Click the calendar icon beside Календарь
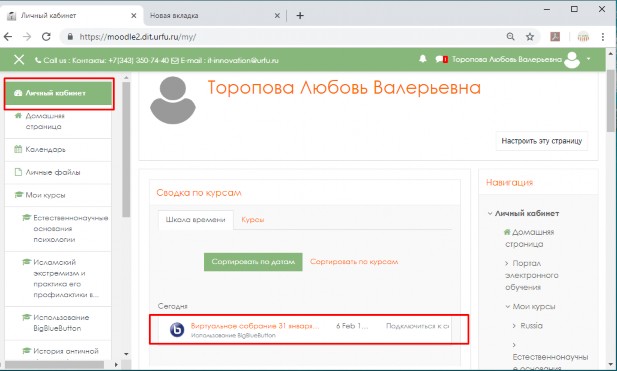Viewport: 617px width, 371px height. [x=18, y=149]
